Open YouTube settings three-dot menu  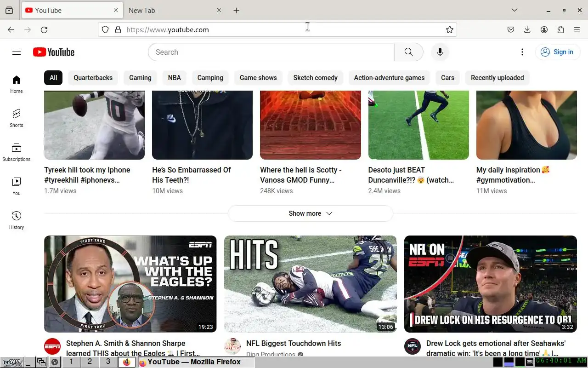pyautogui.click(x=522, y=52)
